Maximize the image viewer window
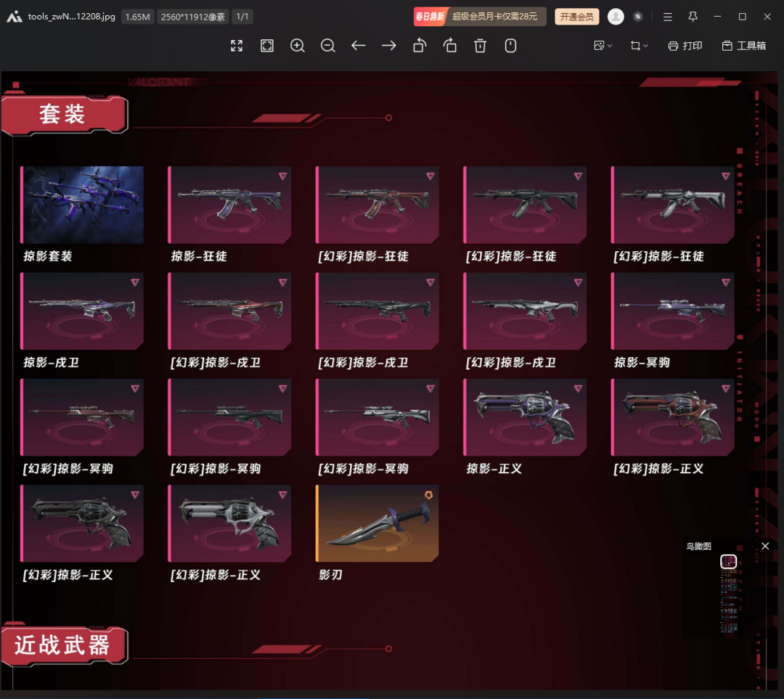 point(743,17)
